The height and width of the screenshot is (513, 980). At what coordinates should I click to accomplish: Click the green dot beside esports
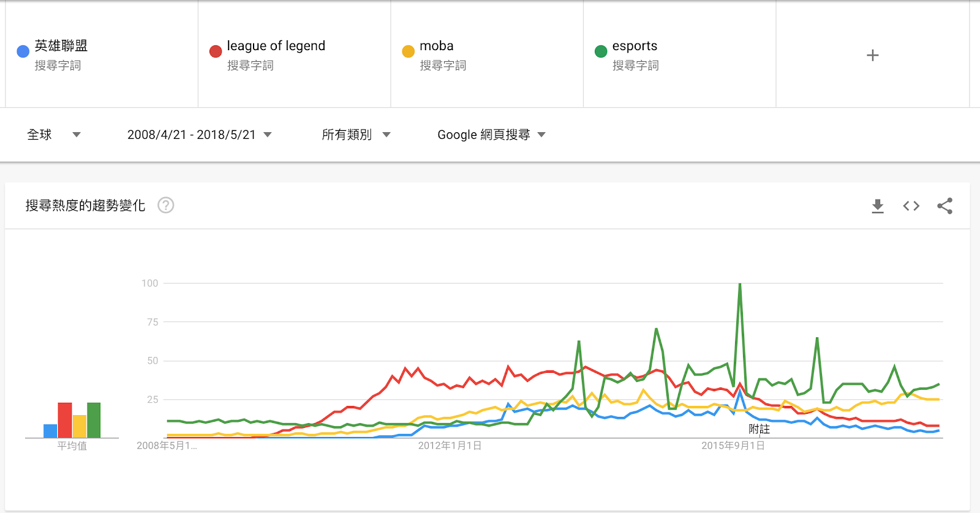tap(601, 51)
